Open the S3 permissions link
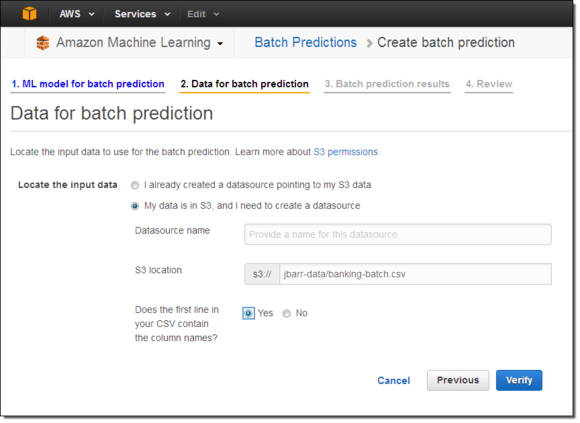 point(346,152)
